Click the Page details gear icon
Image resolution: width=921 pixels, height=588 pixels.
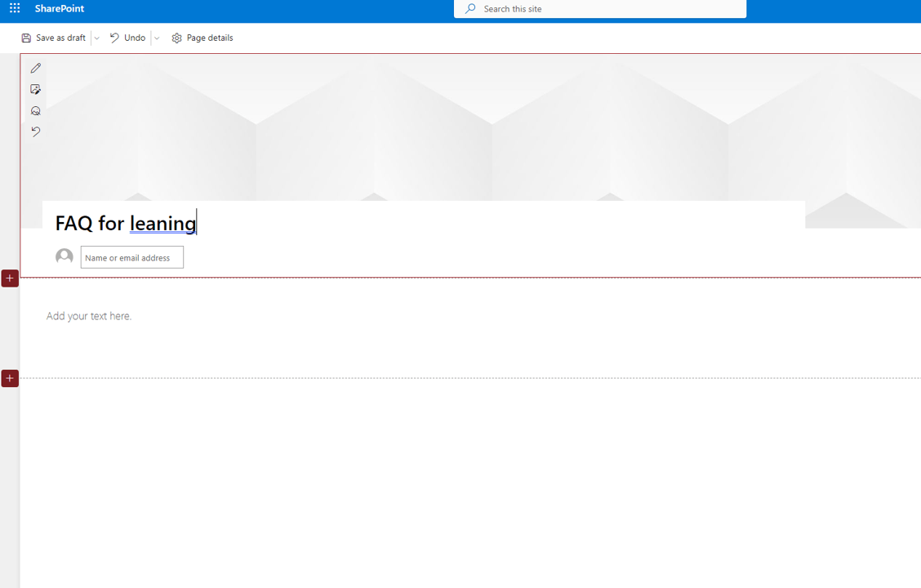177,38
